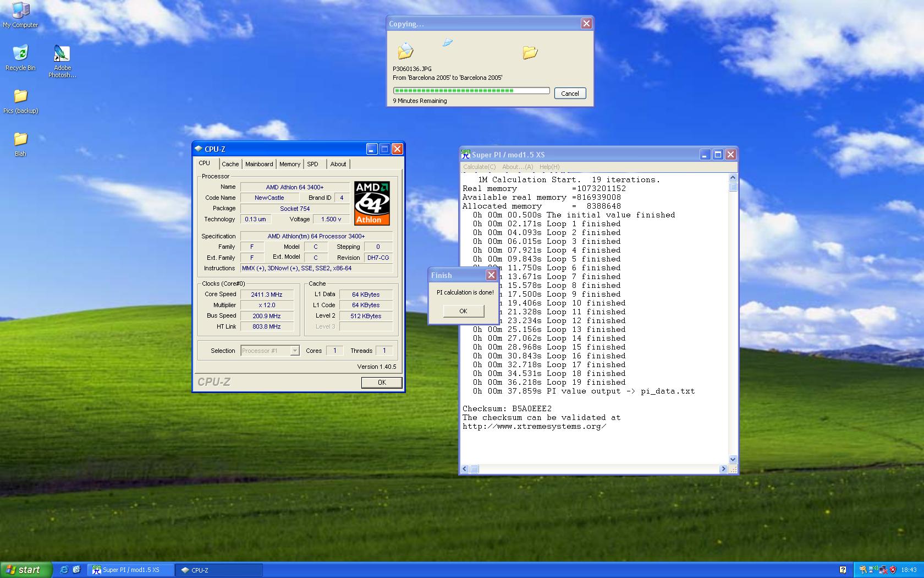Open the red Security Center shield icon
The image size is (924, 578).
click(x=893, y=570)
